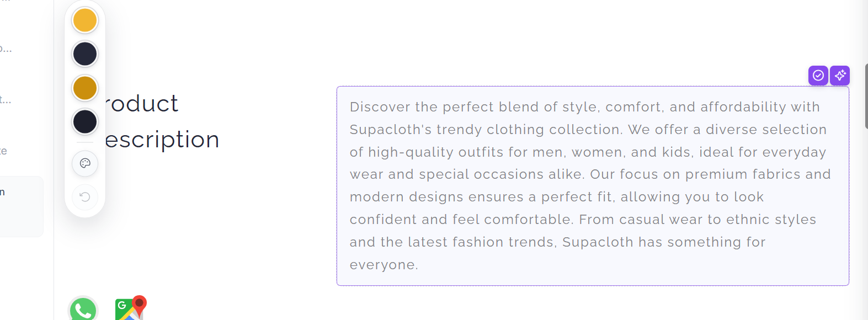Open the Google Maps pin icon
Image resolution: width=868 pixels, height=320 pixels.
click(x=131, y=308)
